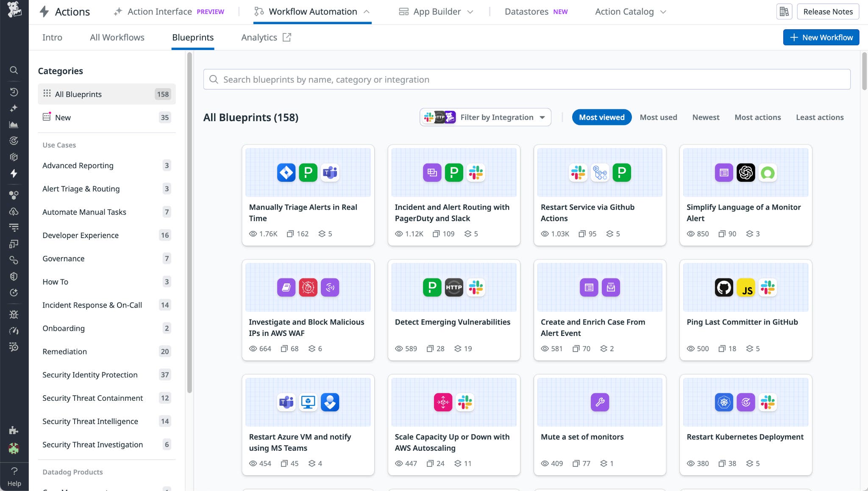The width and height of the screenshot is (868, 491).
Task: Collapse the Workflow Automation menu chevron
Action: [x=366, y=11]
